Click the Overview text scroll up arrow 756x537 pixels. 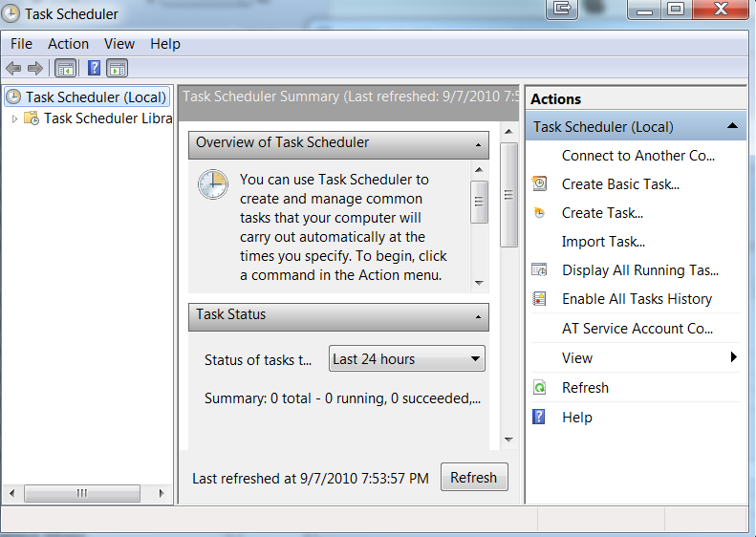coord(479,170)
